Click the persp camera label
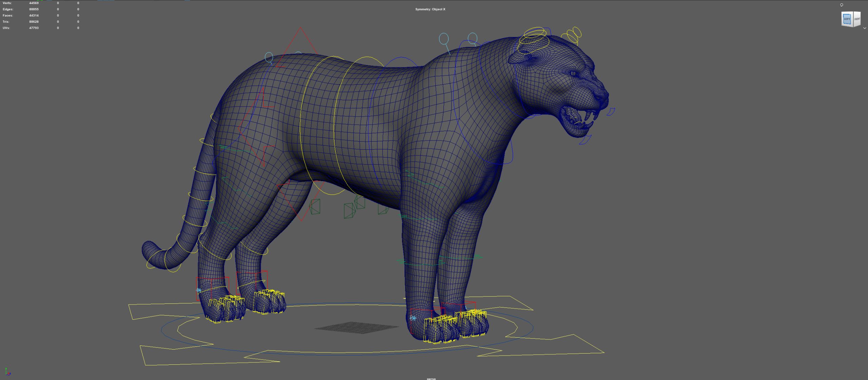868x380 pixels. (431, 378)
